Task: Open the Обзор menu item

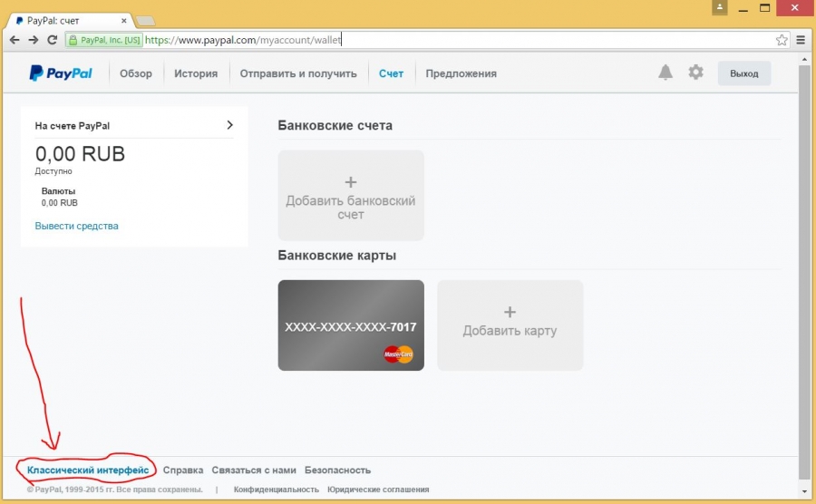Action: [136, 73]
